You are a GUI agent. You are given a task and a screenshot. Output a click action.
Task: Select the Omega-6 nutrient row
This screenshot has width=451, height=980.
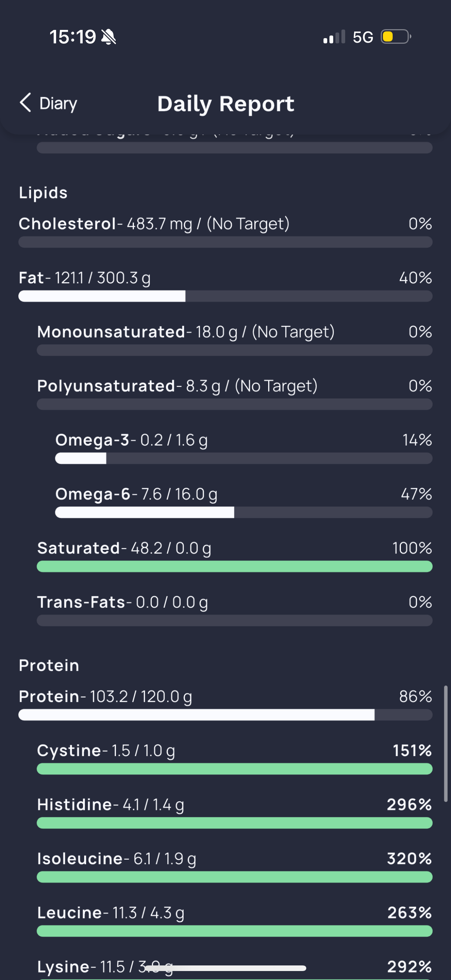click(243, 502)
